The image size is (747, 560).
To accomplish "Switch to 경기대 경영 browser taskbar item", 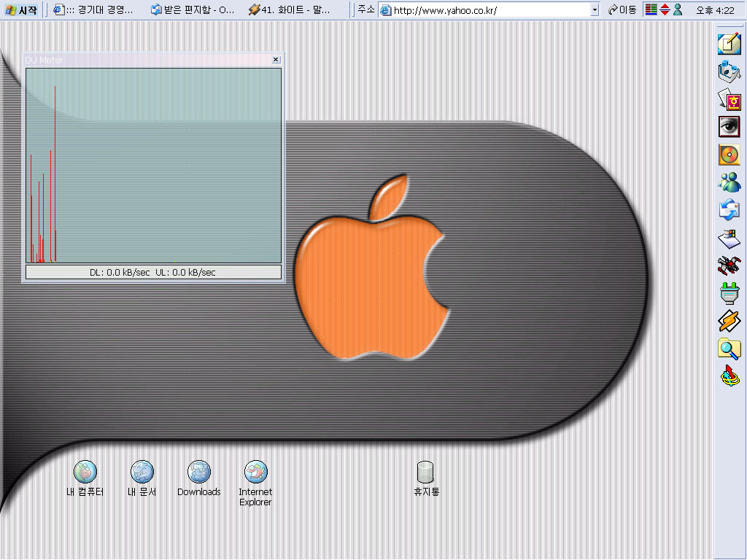I will click(94, 10).
